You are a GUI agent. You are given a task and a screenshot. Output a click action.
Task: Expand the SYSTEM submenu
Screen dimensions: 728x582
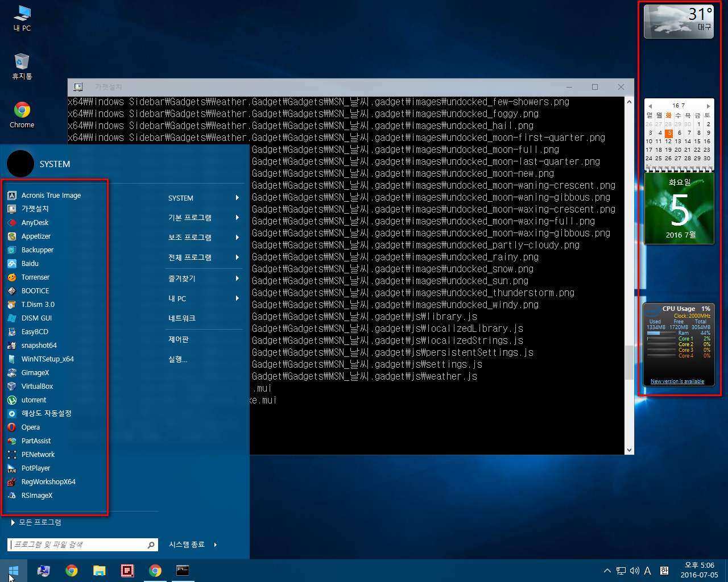click(x=203, y=198)
